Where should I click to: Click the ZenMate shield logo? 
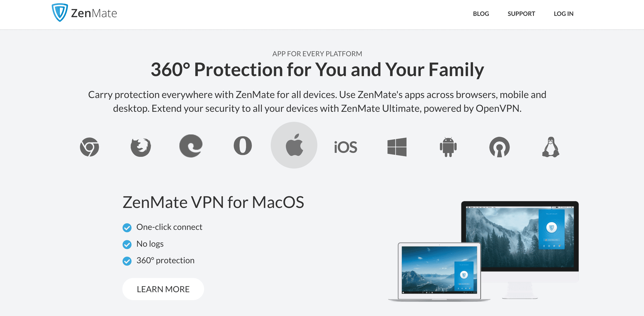pos(60,13)
